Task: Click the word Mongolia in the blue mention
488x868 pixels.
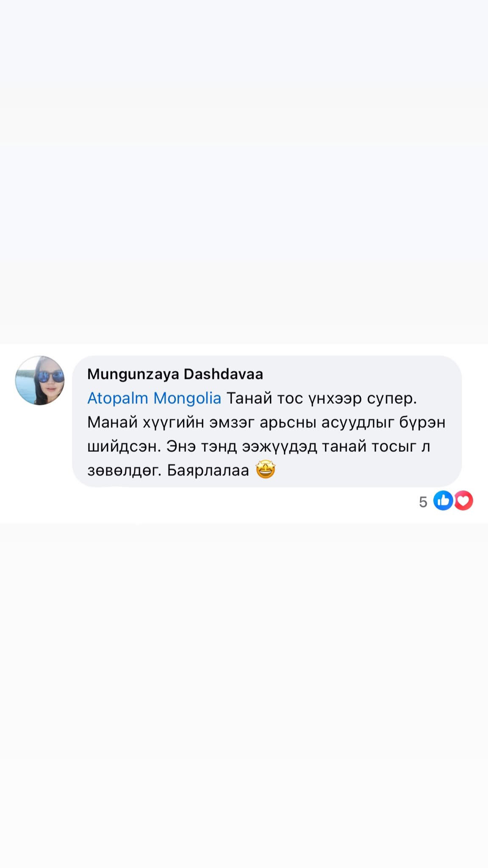Action: (187, 398)
